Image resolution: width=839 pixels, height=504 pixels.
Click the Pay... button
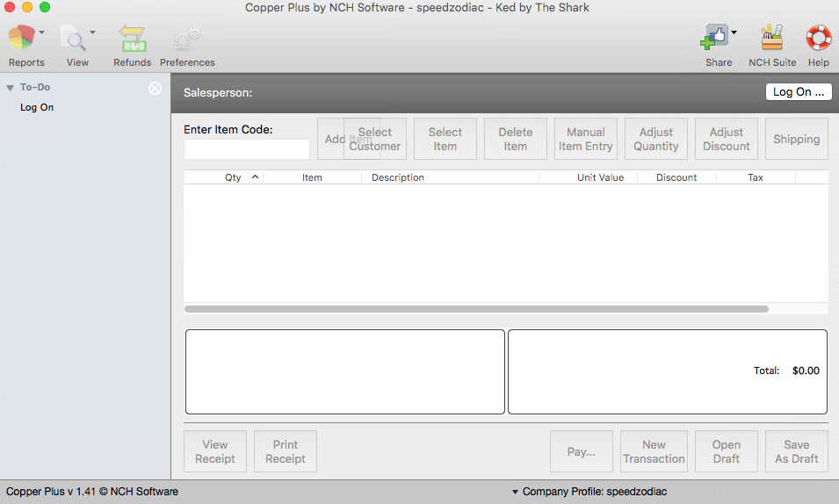tap(581, 451)
